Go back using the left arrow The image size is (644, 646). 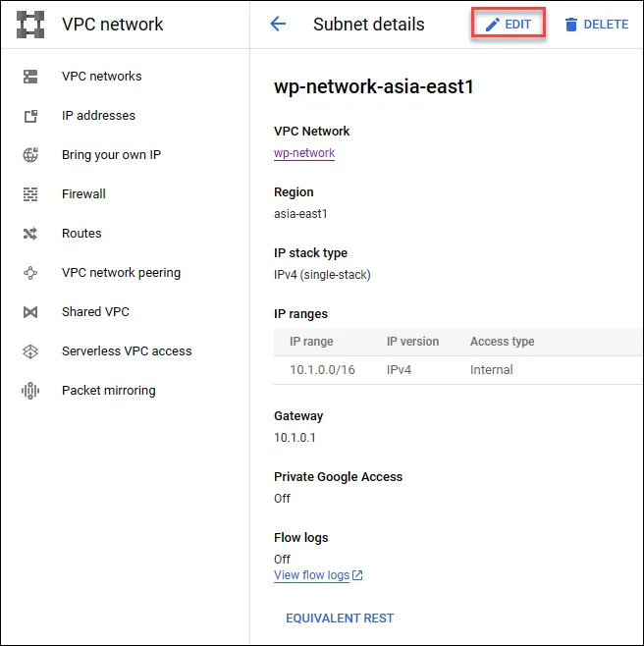pos(278,24)
